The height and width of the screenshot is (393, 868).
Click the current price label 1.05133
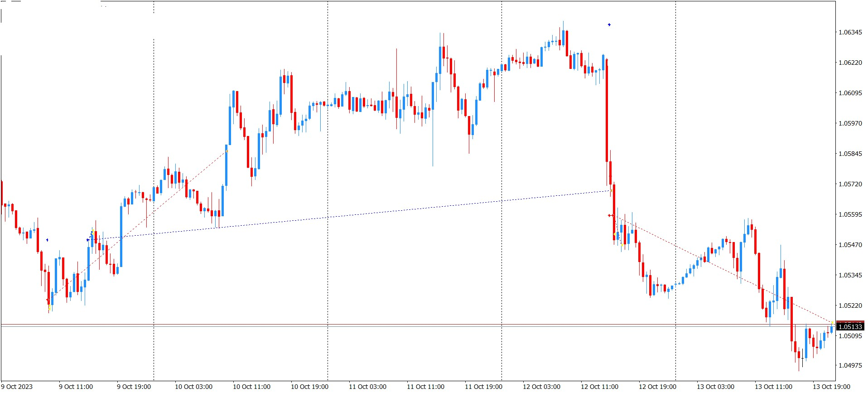coord(850,327)
